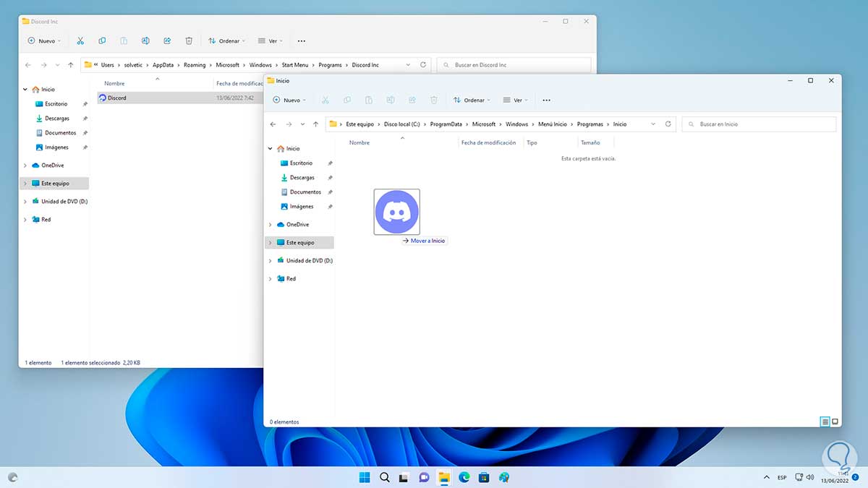Click the Delete trash icon in Discord Inc toolbar
The width and height of the screenshot is (868, 488).
(x=189, y=41)
